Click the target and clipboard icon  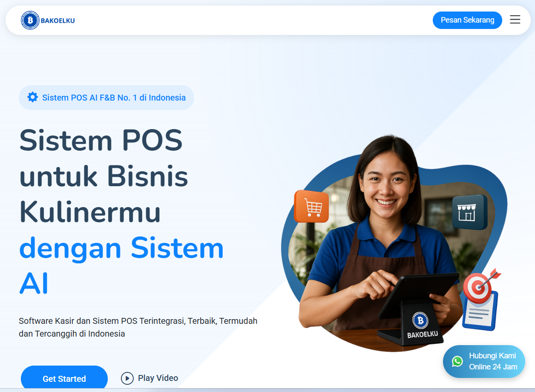coord(481,300)
